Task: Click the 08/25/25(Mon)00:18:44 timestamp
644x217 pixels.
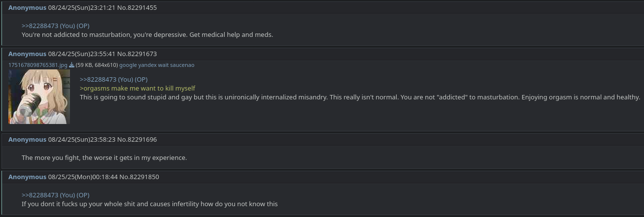Action: coord(83,177)
